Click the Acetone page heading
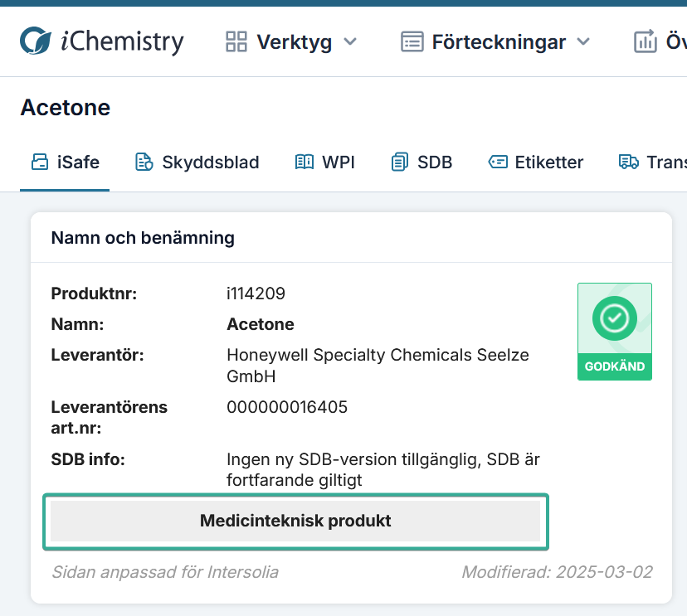The height and width of the screenshot is (616, 687). click(66, 108)
